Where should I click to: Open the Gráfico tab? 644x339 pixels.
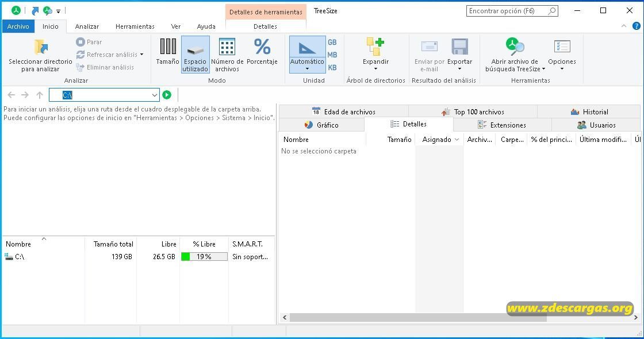tap(321, 125)
